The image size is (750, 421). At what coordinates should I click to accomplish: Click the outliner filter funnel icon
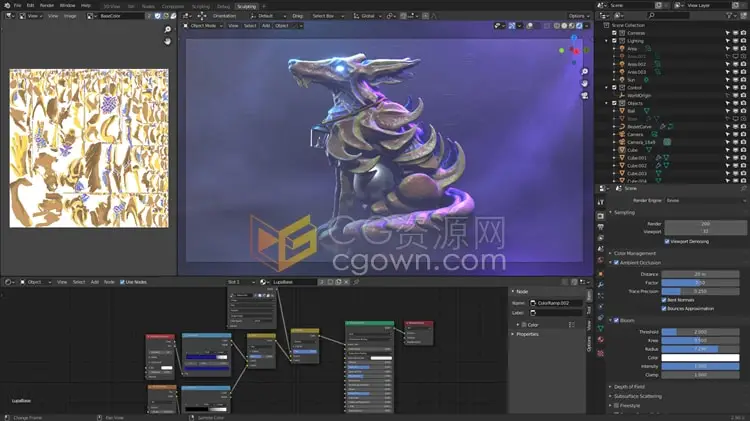729,16
